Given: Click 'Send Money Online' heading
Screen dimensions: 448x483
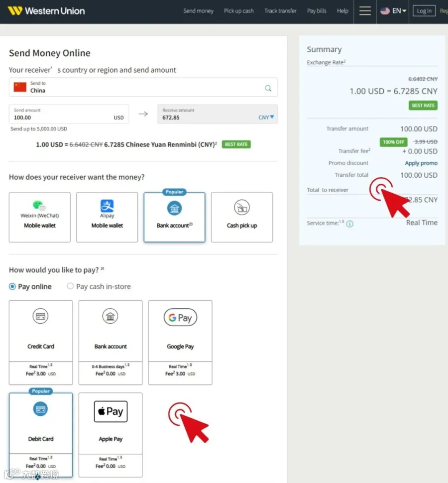Looking at the screenshot, I should coord(50,53).
